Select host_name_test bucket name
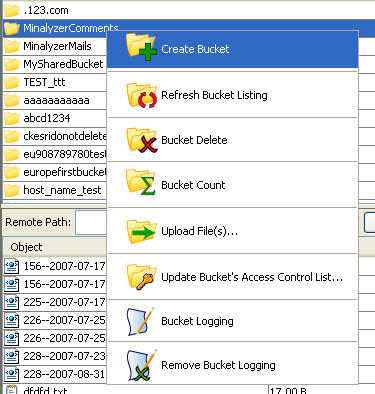 tap(62, 190)
